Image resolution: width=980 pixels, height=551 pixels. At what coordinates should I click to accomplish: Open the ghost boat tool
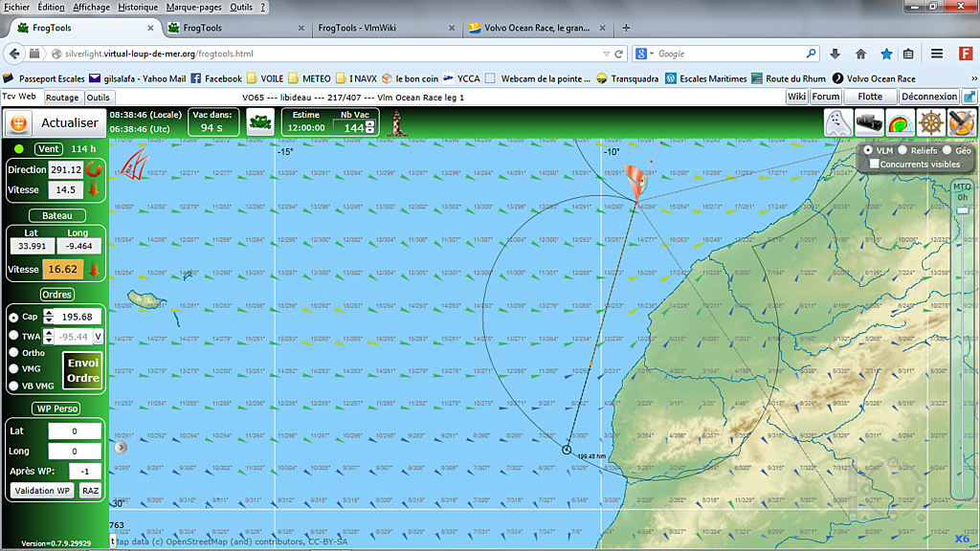(837, 122)
